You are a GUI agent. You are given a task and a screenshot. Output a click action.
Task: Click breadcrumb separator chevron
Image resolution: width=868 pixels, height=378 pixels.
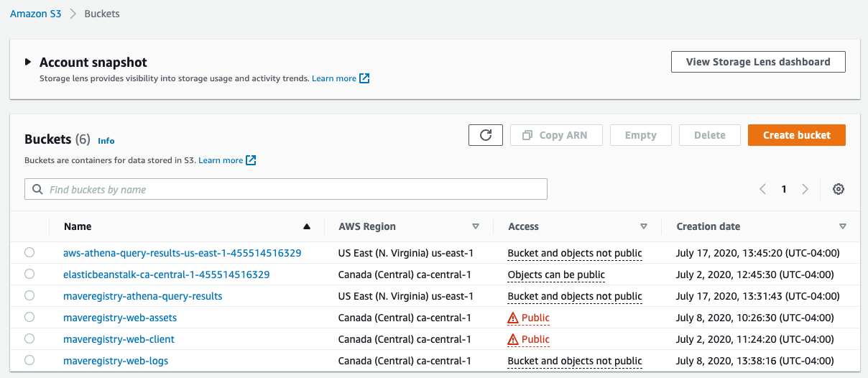point(73,14)
